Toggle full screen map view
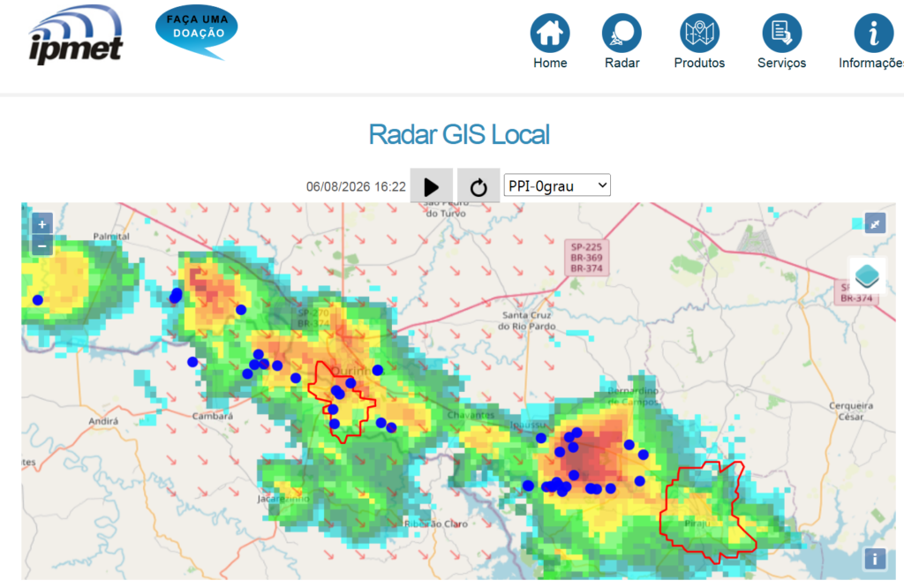The width and height of the screenshot is (904, 588). point(875,223)
